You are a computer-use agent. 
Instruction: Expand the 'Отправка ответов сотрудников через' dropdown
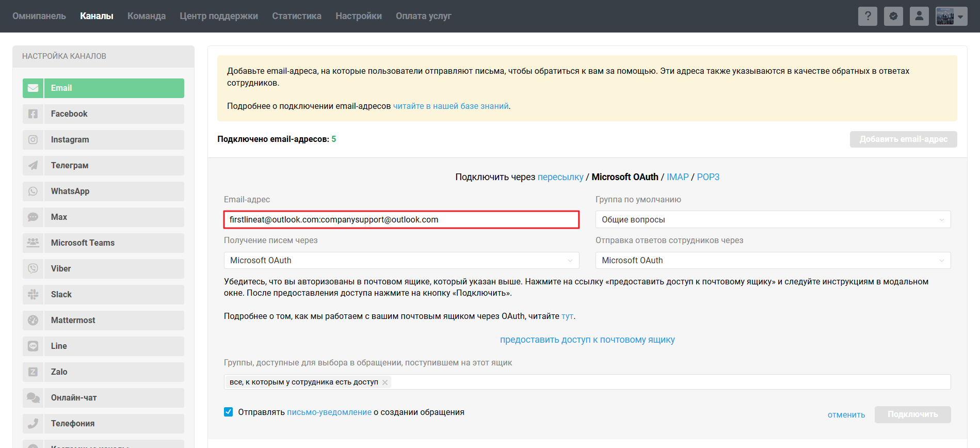[773, 260]
